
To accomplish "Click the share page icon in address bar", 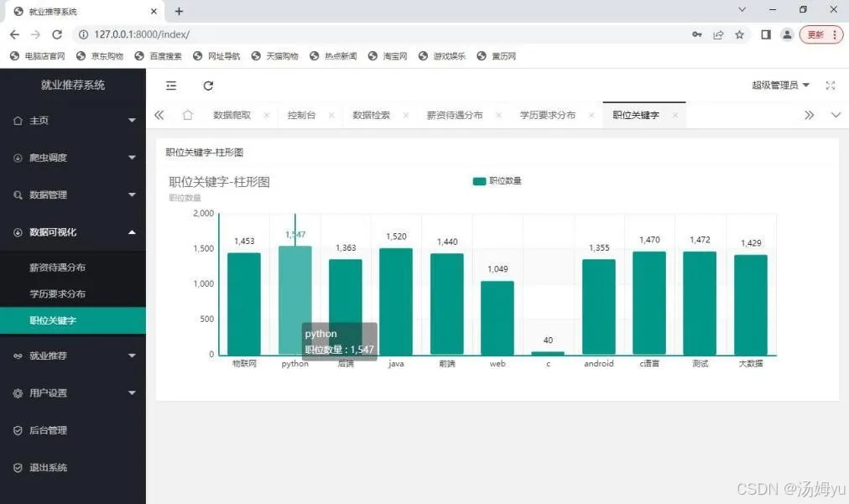I will tap(718, 34).
